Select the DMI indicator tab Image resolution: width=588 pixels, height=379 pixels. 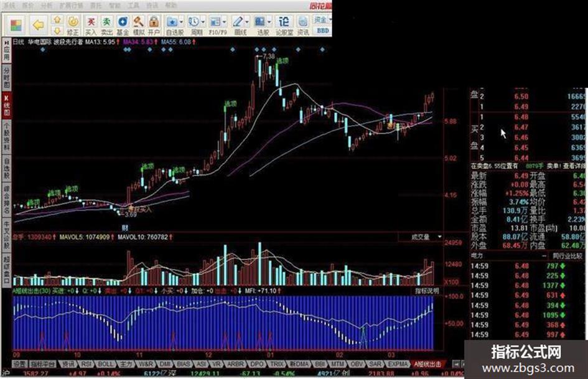pyautogui.click(x=165, y=364)
